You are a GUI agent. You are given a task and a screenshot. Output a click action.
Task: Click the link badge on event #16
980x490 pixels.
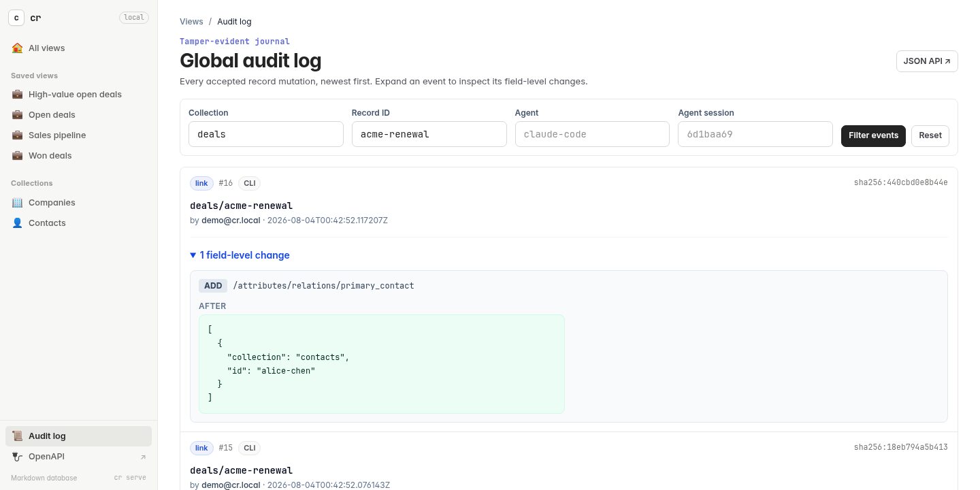tap(201, 183)
